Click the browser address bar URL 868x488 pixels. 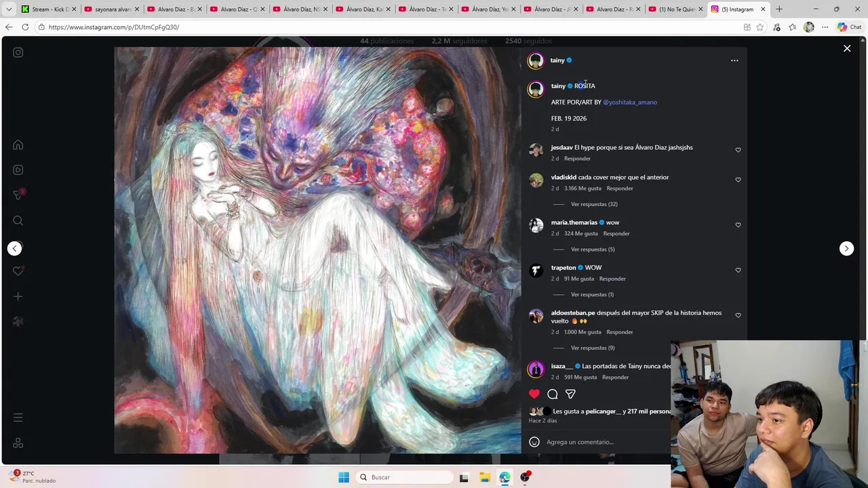[114, 27]
